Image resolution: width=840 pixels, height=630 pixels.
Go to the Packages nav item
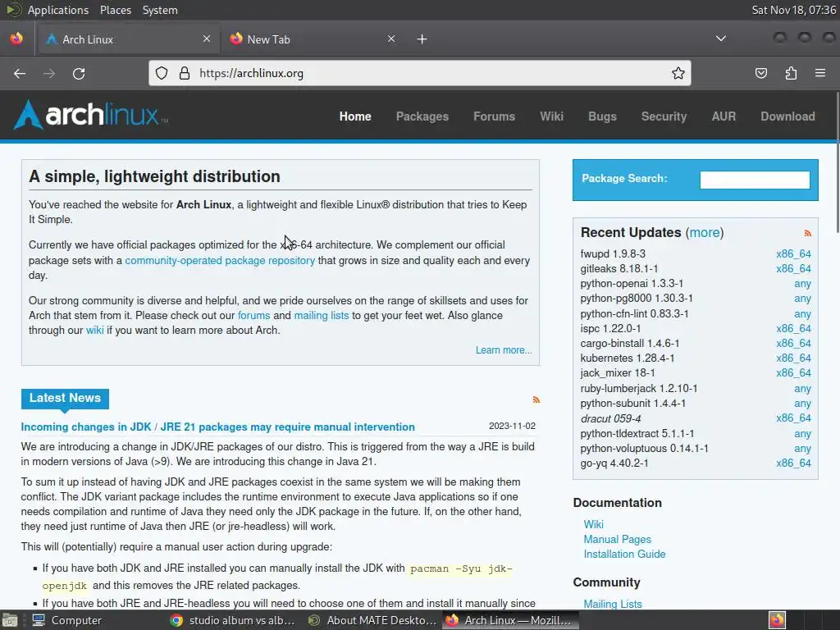pos(422,116)
